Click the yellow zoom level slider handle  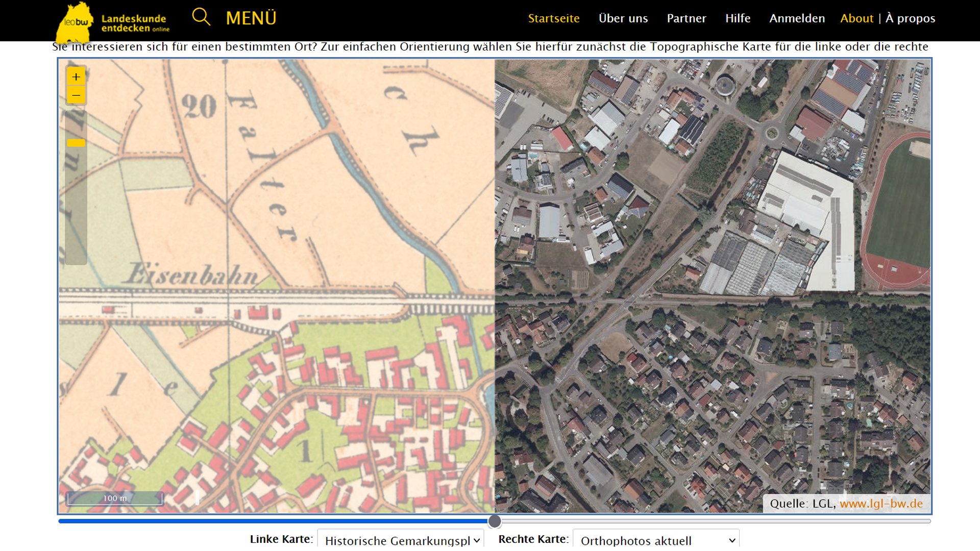click(x=76, y=143)
